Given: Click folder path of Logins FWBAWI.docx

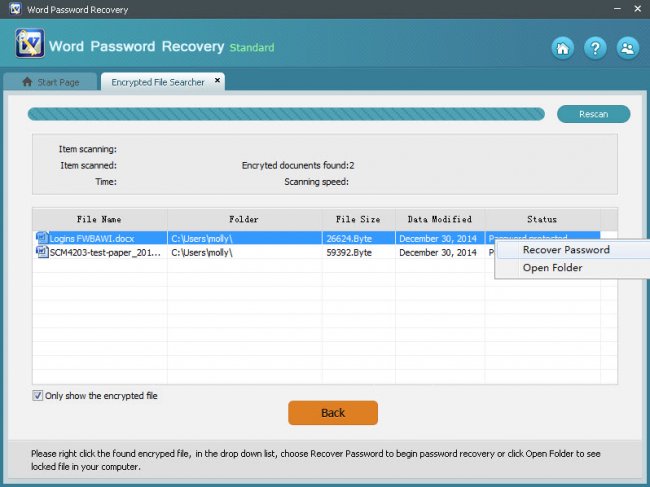Looking at the screenshot, I should 202,238.
